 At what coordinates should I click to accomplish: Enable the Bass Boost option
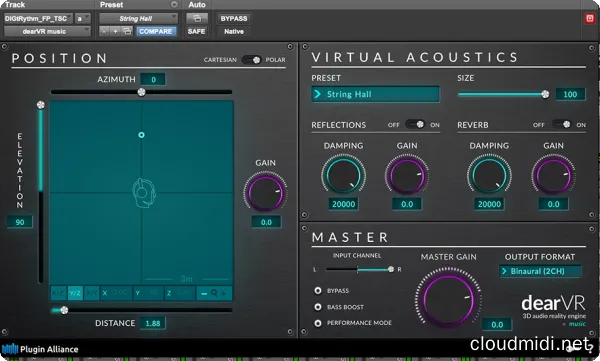pyautogui.click(x=318, y=307)
